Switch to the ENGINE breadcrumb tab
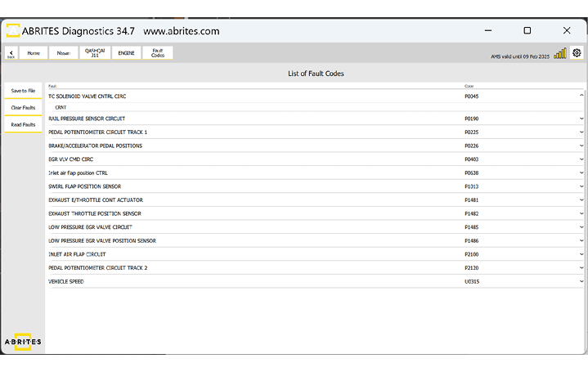The height and width of the screenshot is (372, 588). (x=126, y=53)
